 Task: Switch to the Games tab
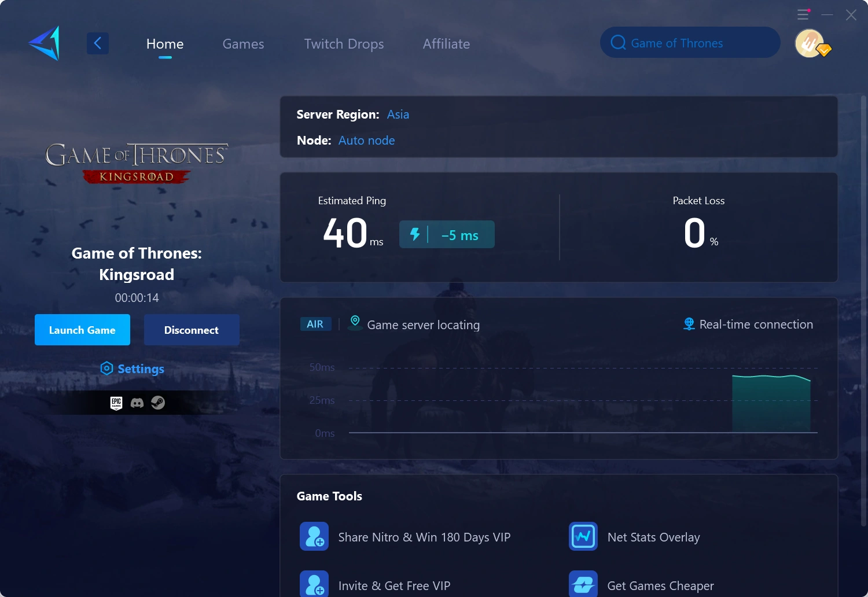click(x=243, y=44)
